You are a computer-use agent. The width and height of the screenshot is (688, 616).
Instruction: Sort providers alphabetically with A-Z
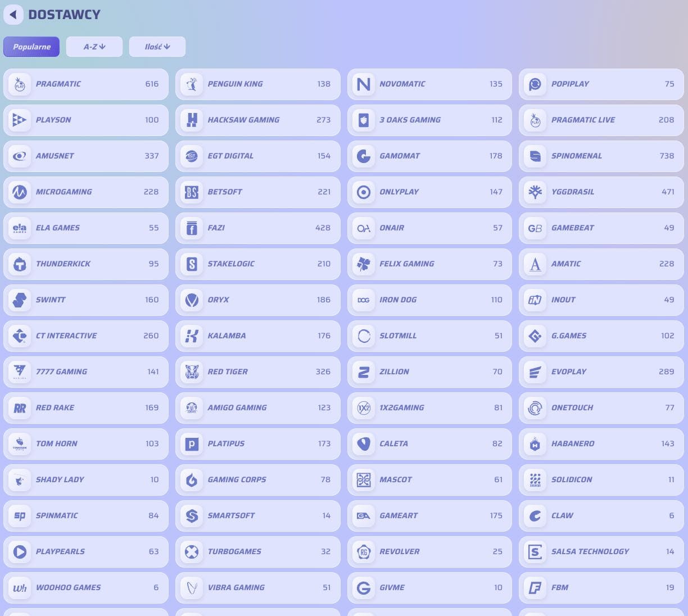(94, 47)
